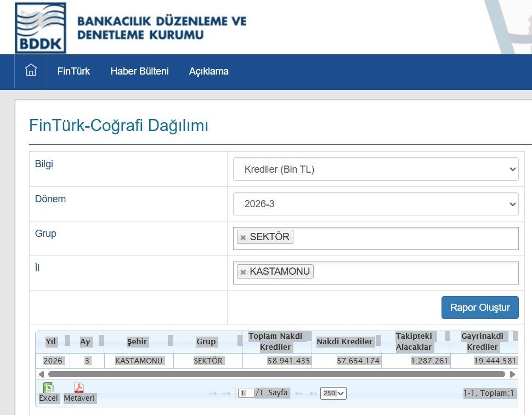This screenshot has height=415, width=532.
Task: Click the BDDK logo
Action: tap(41, 28)
